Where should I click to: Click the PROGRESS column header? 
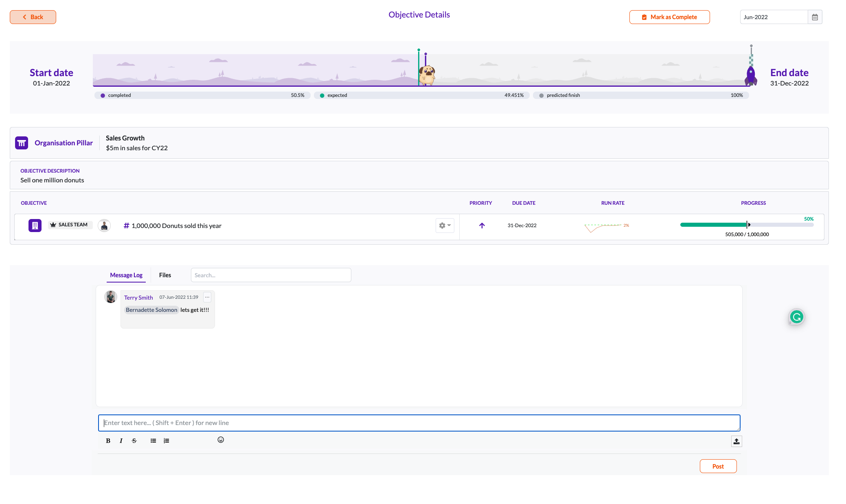(754, 203)
